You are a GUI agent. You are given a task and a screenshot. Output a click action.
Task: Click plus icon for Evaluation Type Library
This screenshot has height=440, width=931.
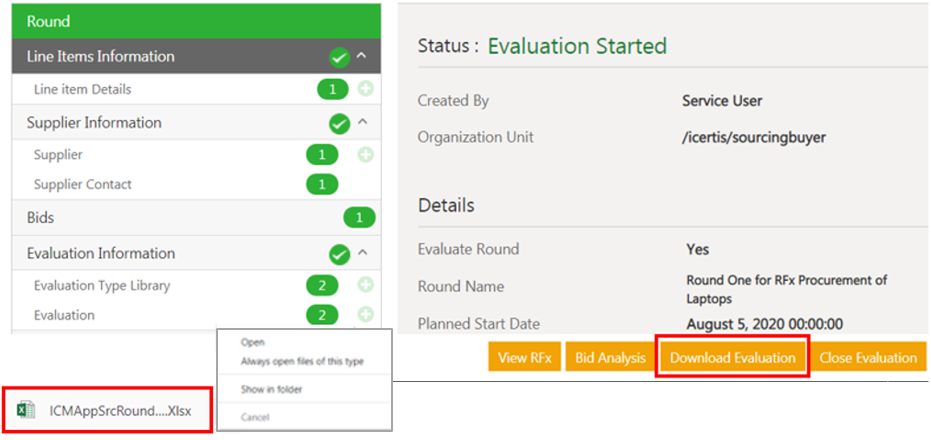point(366,286)
